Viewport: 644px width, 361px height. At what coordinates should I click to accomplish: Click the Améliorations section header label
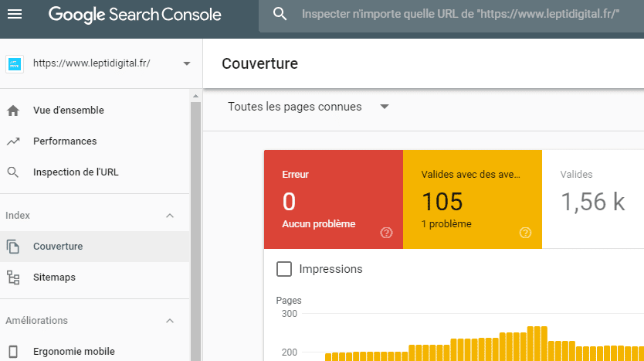[36, 321]
